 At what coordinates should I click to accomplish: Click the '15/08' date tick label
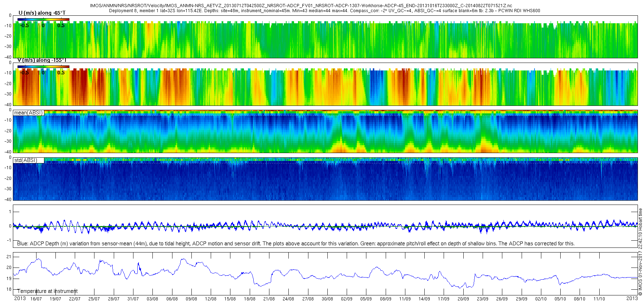[230, 299]
